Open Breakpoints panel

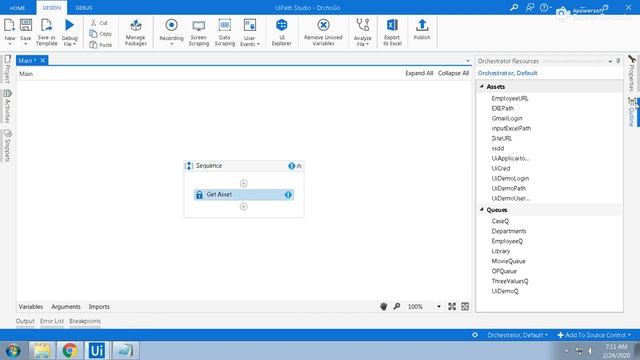point(85,321)
